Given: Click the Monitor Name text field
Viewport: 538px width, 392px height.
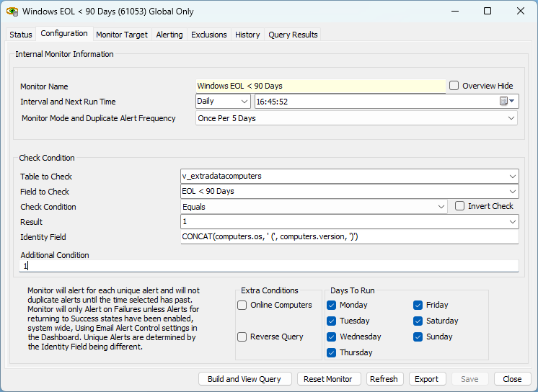Looking at the screenshot, I should [320, 86].
